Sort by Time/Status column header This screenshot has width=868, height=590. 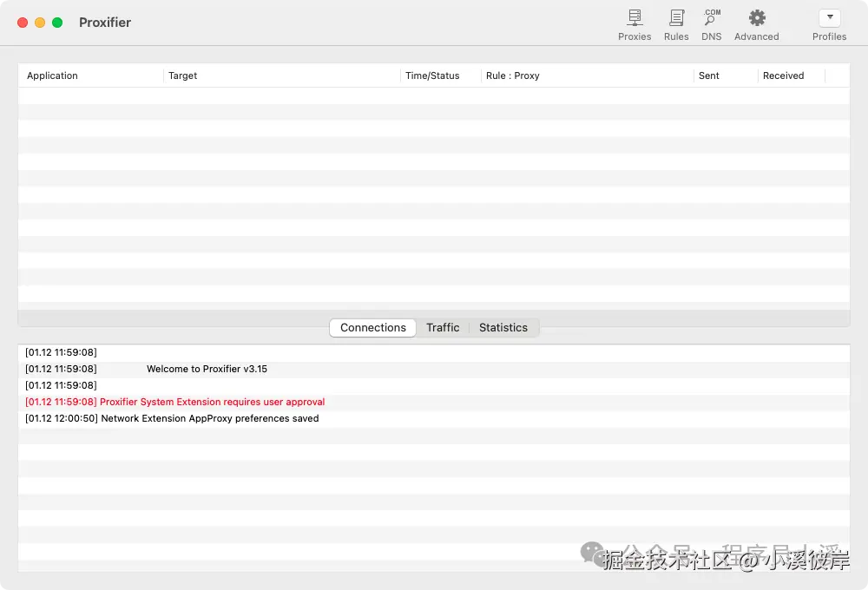[x=441, y=75]
